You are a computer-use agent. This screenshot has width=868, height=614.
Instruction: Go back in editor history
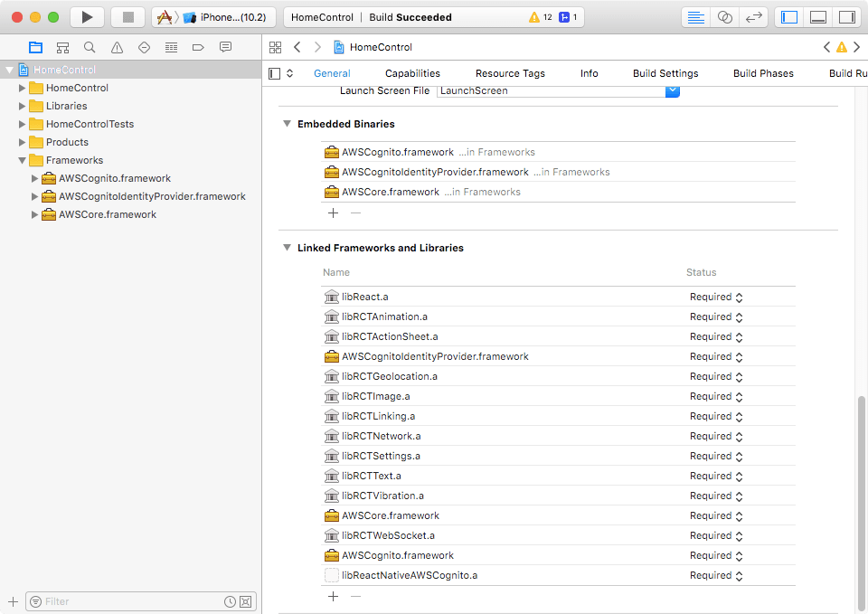point(297,47)
